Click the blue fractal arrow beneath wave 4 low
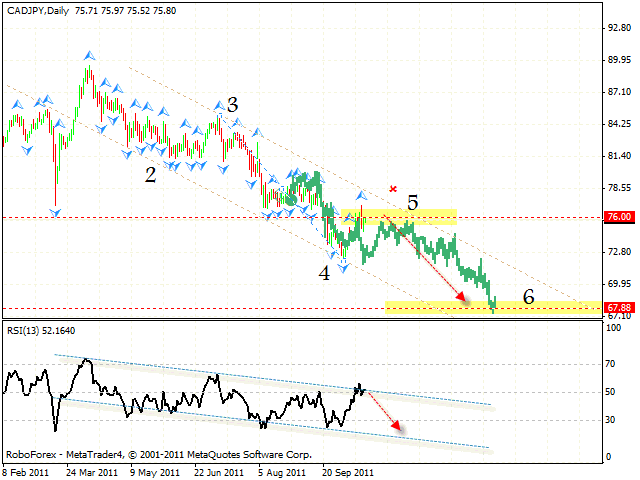 pos(342,270)
